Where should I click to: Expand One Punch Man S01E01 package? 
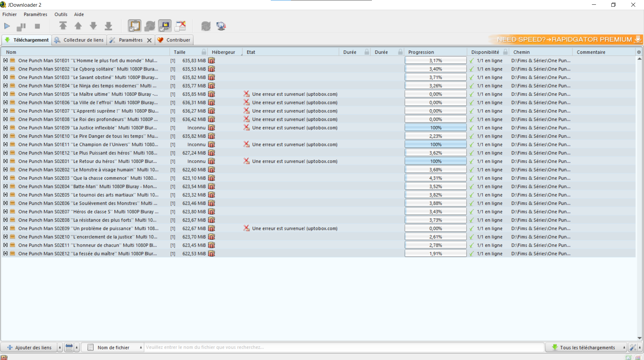(5, 60)
